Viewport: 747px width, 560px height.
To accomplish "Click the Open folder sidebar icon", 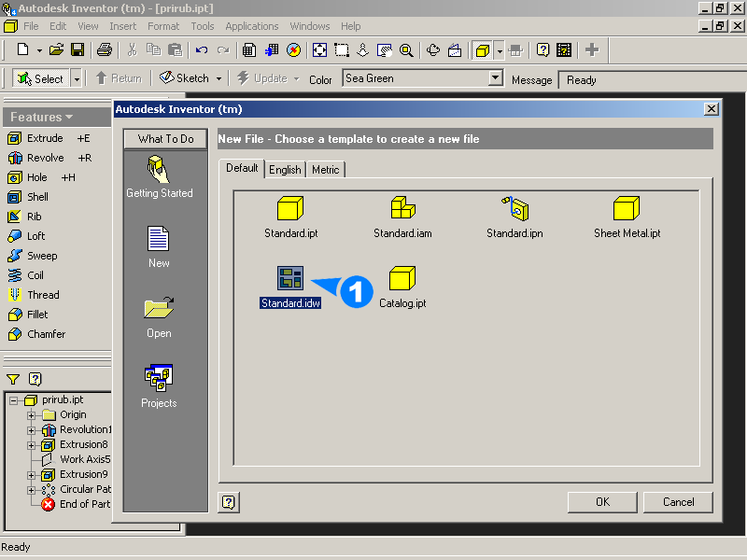I will pos(159,309).
